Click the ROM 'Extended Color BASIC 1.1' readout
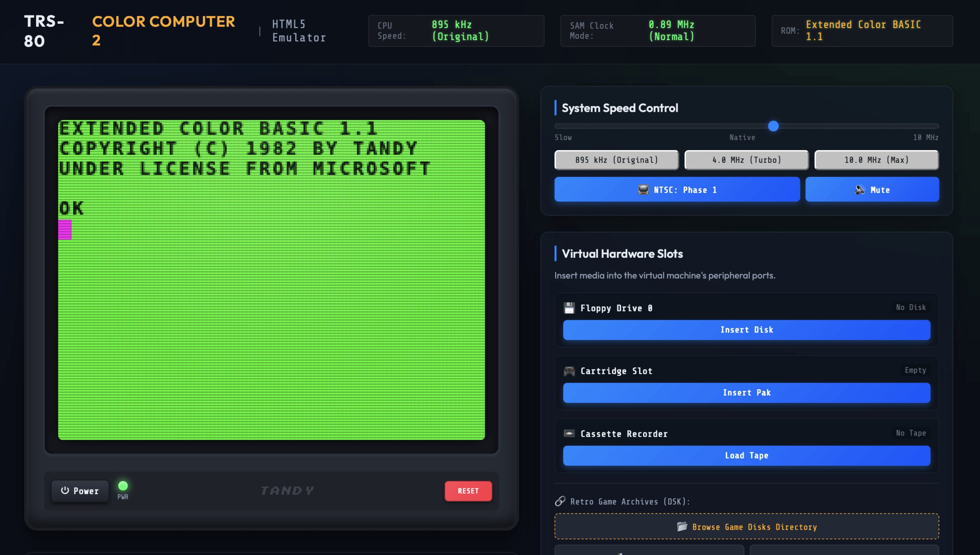Viewport: 980px width, 555px height. [863, 31]
